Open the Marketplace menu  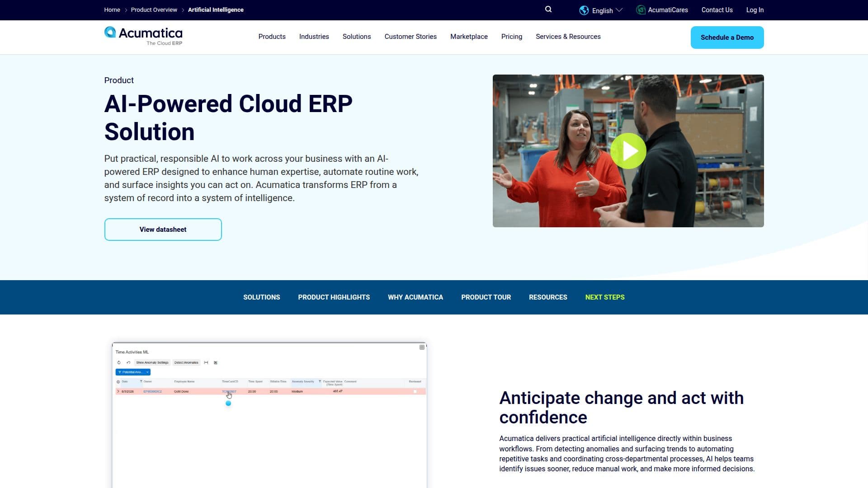469,37
